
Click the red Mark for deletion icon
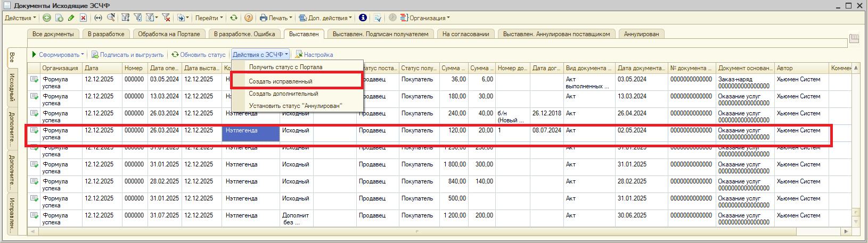pyautogui.click(x=83, y=18)
